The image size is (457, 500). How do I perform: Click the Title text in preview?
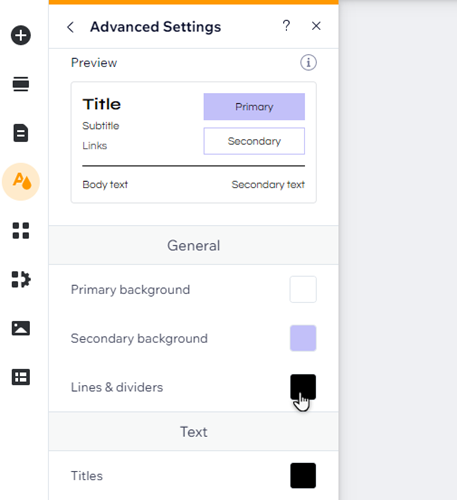[x=102, y=104]
